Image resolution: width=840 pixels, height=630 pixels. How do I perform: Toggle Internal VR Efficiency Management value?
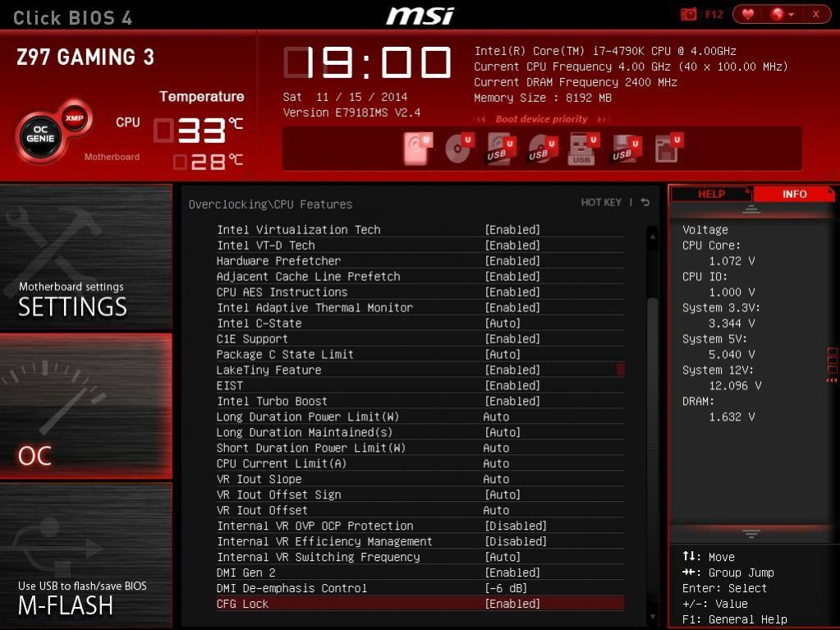point(516,541)
